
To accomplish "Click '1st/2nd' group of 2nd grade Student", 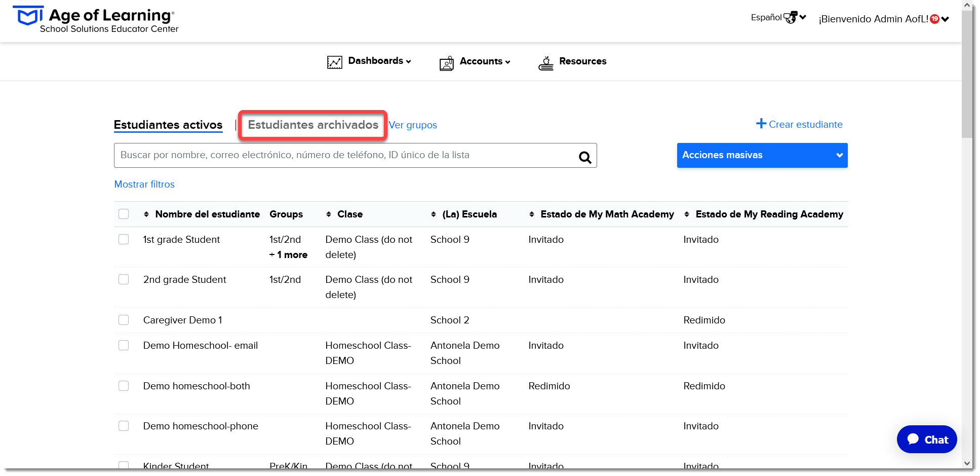I will coord(285,280).
